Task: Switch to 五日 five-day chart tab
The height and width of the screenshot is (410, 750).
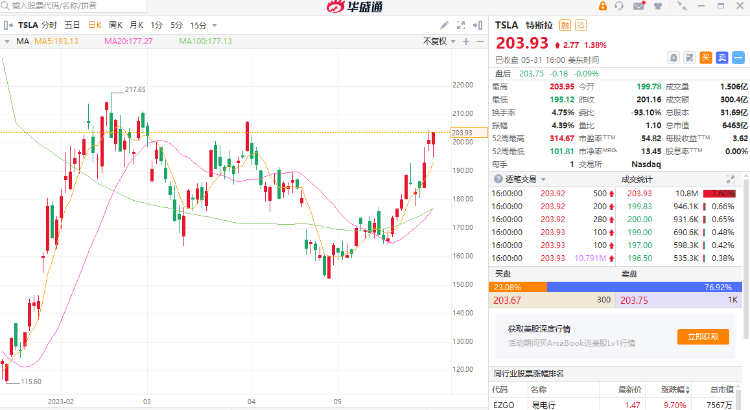Action: click(72, 25)
